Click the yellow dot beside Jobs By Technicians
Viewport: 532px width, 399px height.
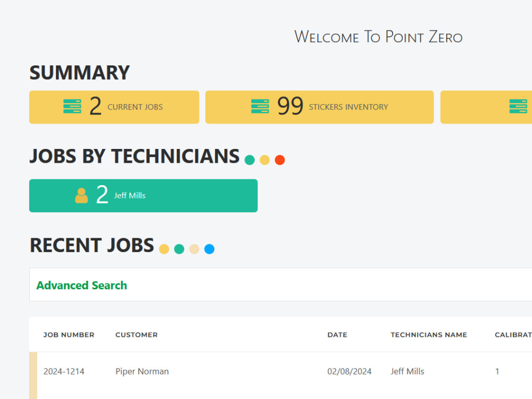pyautogui.click(x=264, y=160)
